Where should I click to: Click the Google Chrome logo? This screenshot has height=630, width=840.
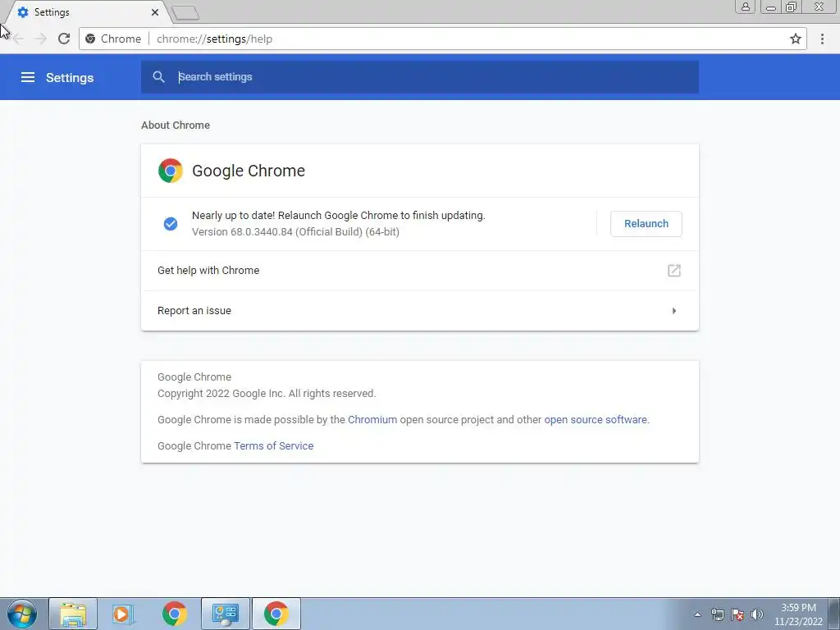point(171,171)
